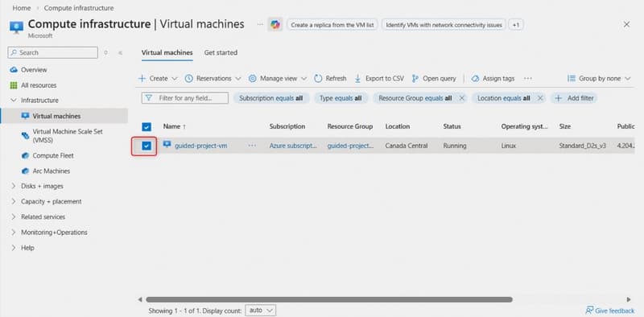Click the +1 suggestions pill
The height and width of the screenshot is (317, 644).
click(516, 25)
